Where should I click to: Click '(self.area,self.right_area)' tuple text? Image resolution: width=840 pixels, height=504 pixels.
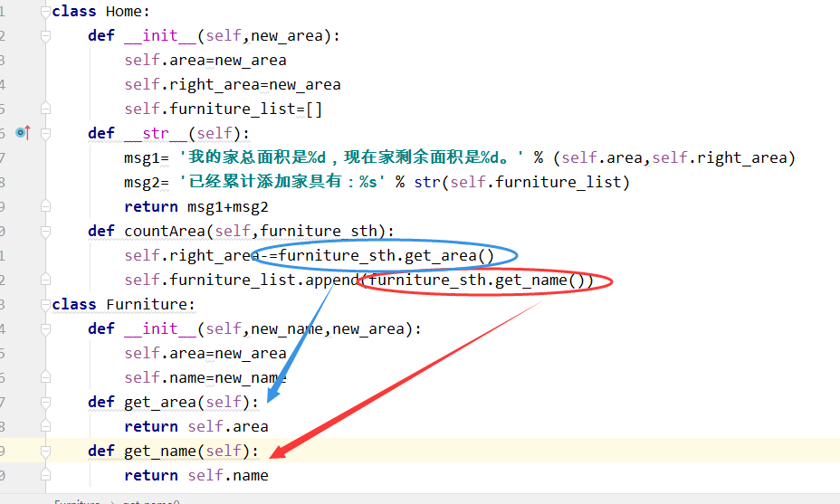[x=674, y=158]
